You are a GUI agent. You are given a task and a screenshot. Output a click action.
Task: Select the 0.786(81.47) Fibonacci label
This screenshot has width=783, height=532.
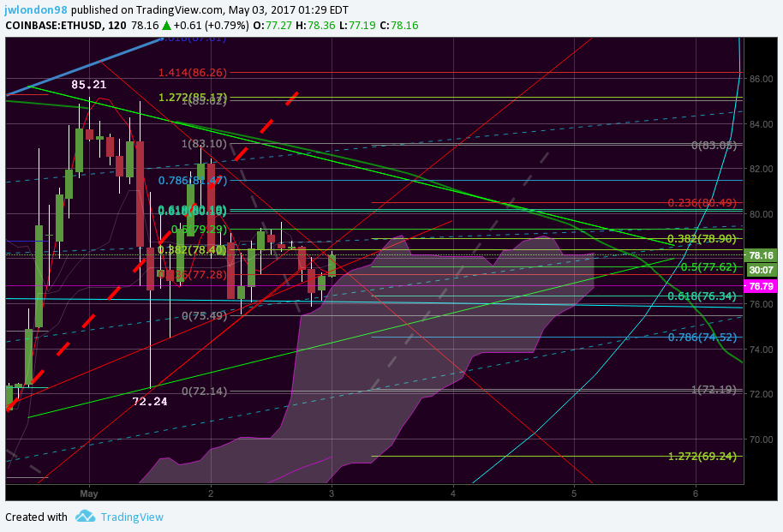(x=192, y=180)
